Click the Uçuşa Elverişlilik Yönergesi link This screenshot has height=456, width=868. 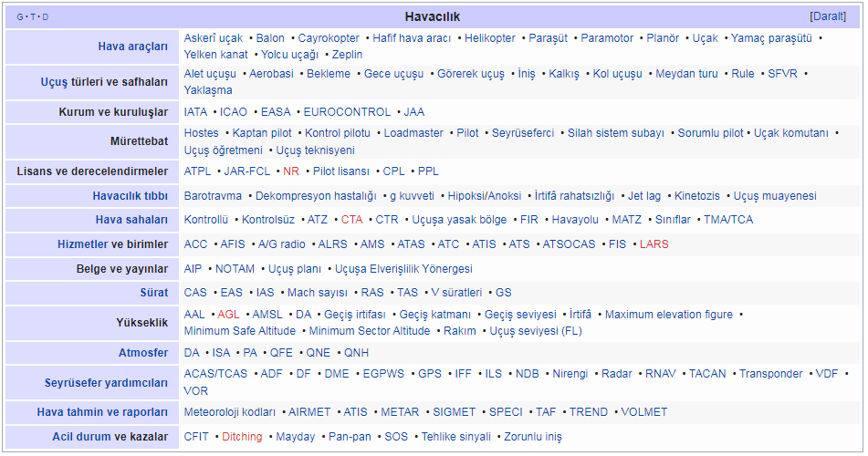click(x=403, y=269)
